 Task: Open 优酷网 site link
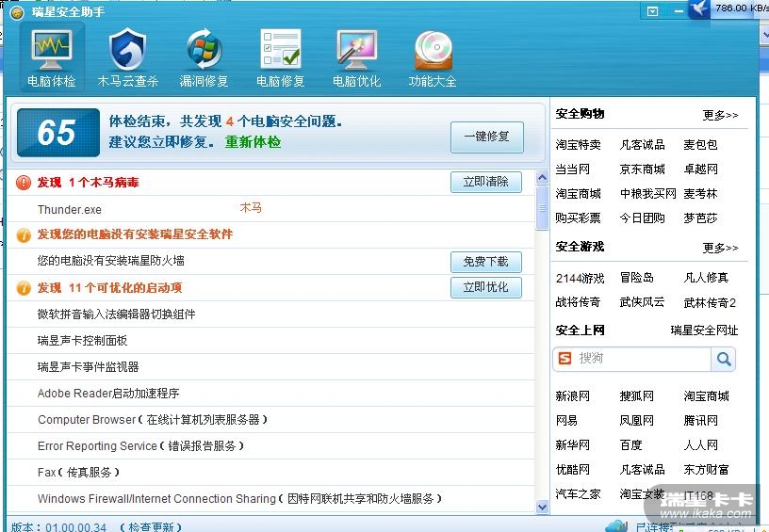pyautogui.click(x=572, y=470)
